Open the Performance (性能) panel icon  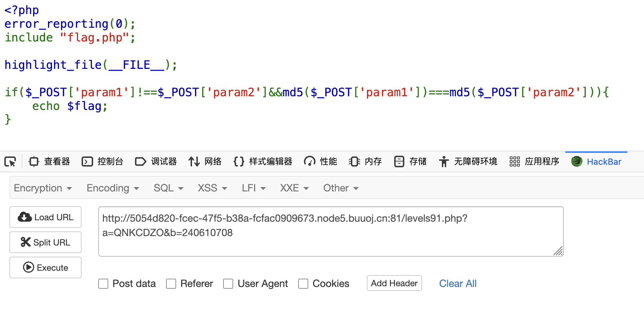310,161
